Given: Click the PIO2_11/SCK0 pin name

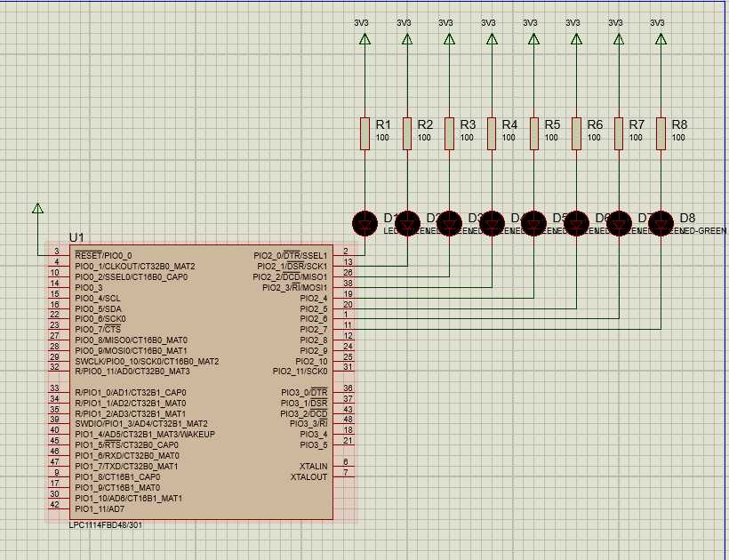Looking at the screenshot, I should coord(300,372).
